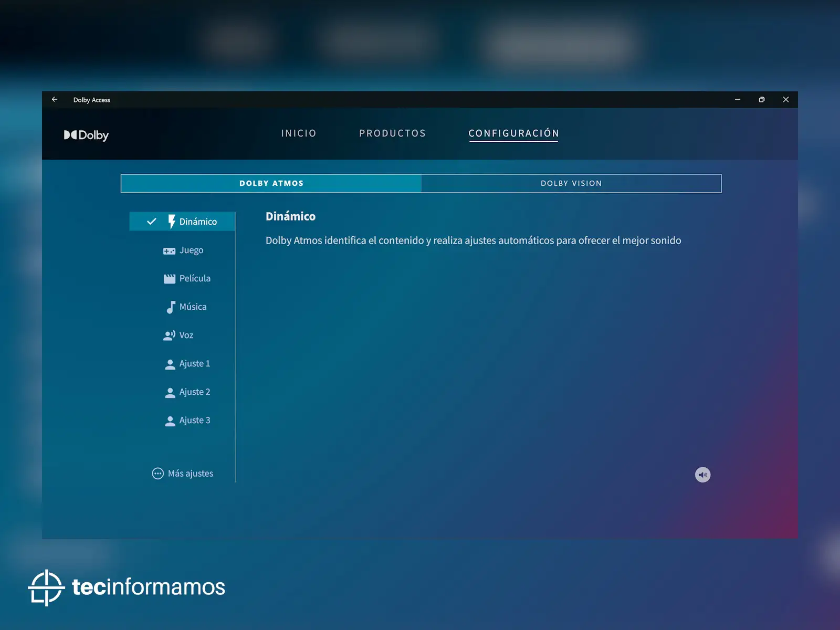The width and height of the screenshot is (840, 630).
Task: Minimize the Dolby Access window
Action: click(x=738, y=99)
